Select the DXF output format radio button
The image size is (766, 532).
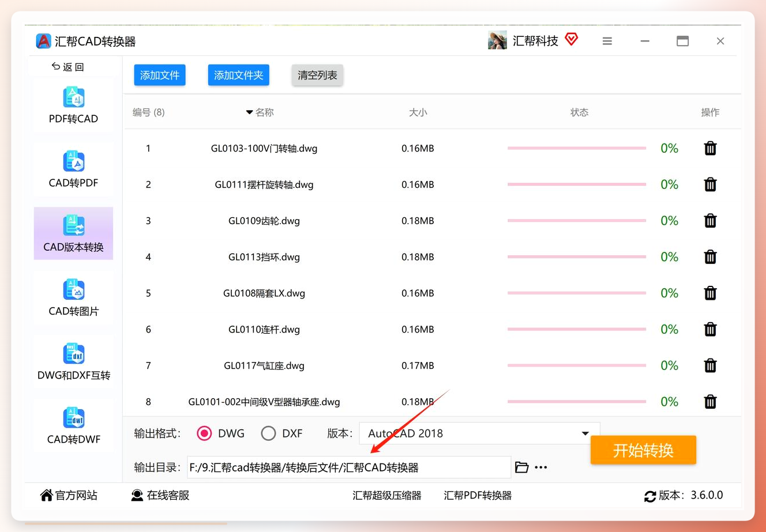[268, 433]
